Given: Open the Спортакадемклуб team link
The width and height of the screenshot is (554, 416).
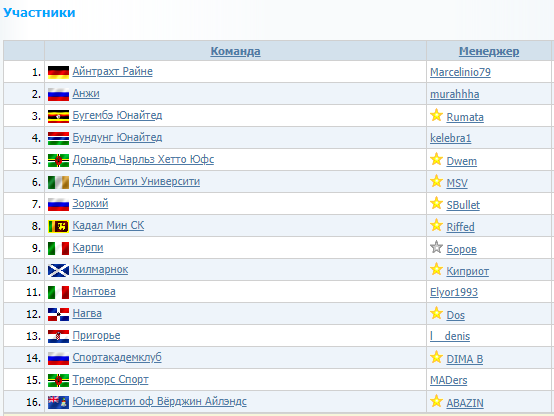Looking at the screenshot, I should point(117,358).
